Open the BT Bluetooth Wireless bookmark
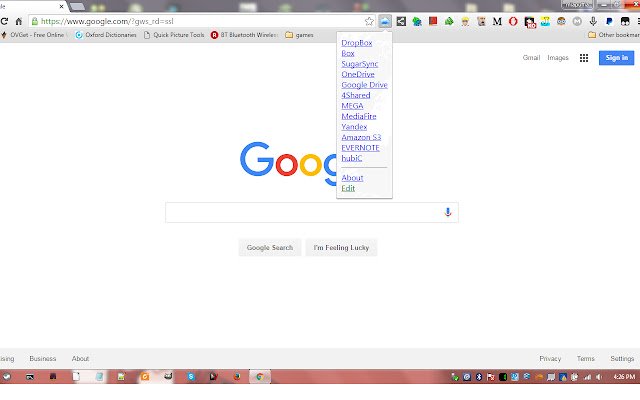The image size is (640, 400). (x=244, y=35)
